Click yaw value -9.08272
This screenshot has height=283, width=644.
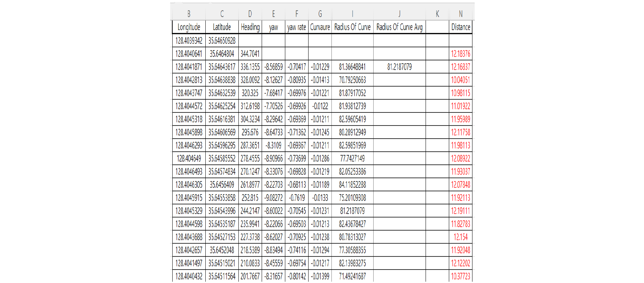click(273, 198)
